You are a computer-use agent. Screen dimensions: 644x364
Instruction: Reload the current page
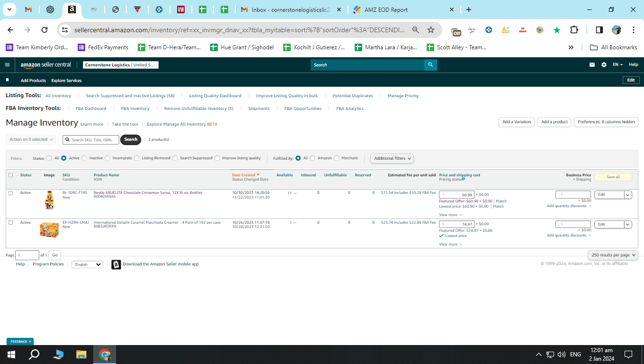tap(45, 30)
